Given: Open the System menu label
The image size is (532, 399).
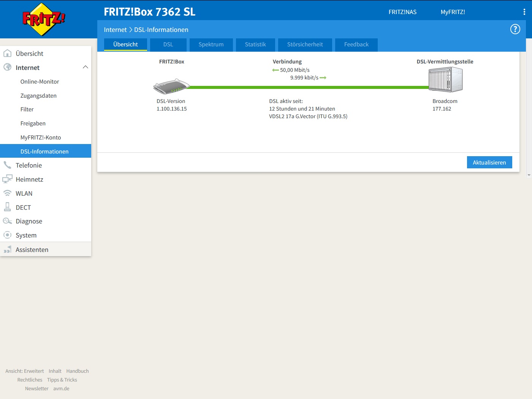Looking at the screenshot, I should coord(26,235).
